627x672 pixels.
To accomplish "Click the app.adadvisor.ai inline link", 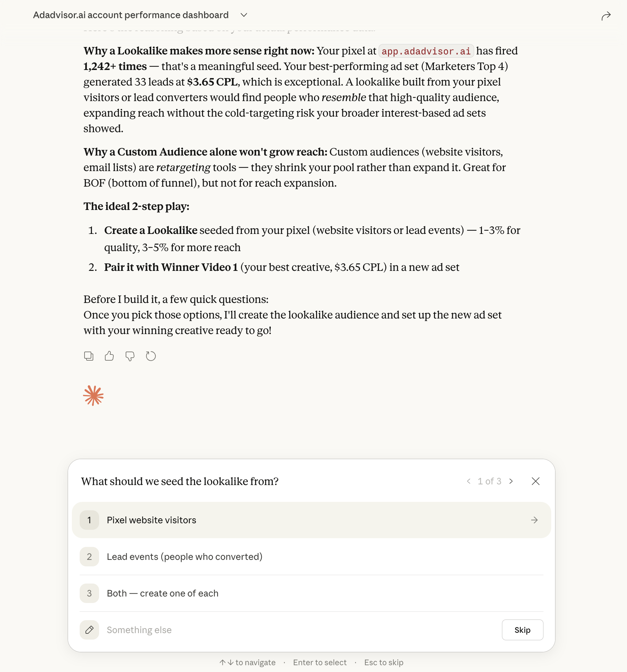I will [x=426, y=51].
